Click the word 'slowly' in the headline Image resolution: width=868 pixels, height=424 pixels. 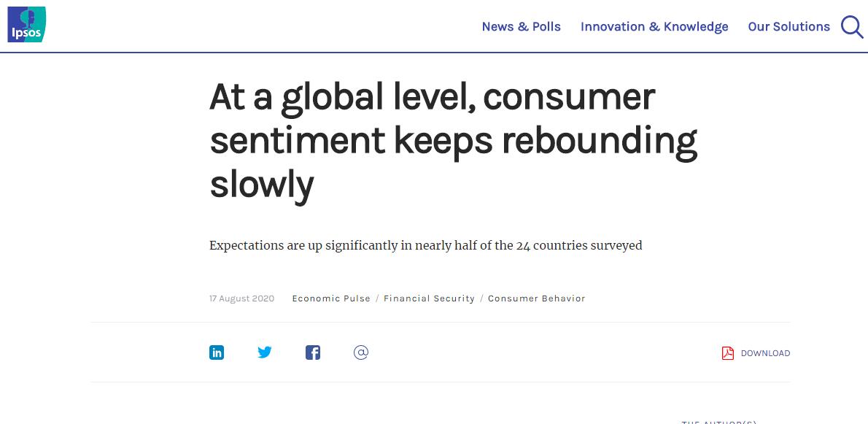(261, 184)
